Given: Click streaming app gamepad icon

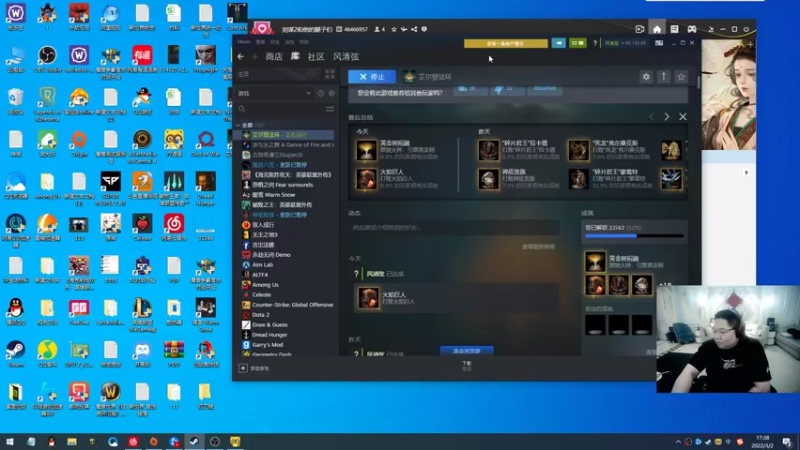Looking at the screenshot, I should point(692,29).
